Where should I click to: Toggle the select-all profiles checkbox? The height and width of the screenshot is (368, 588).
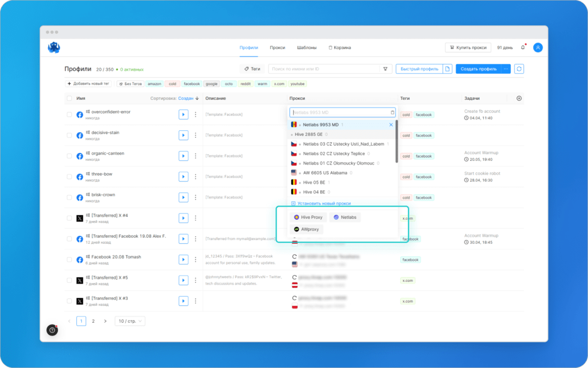pos(69,98)
